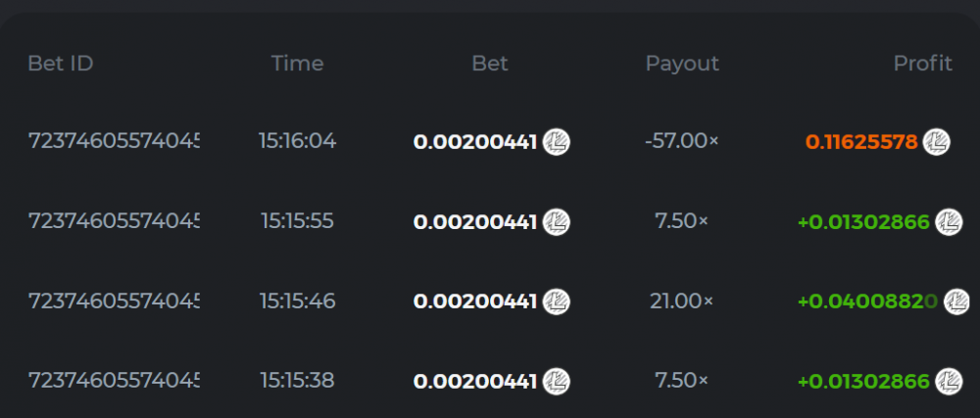Click the Payout column header

coord(682,64)
